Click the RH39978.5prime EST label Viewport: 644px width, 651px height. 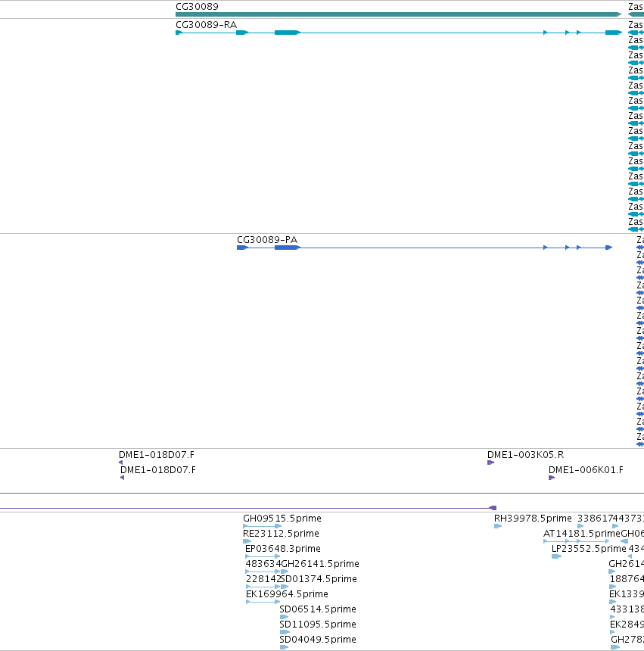[533, 519]
